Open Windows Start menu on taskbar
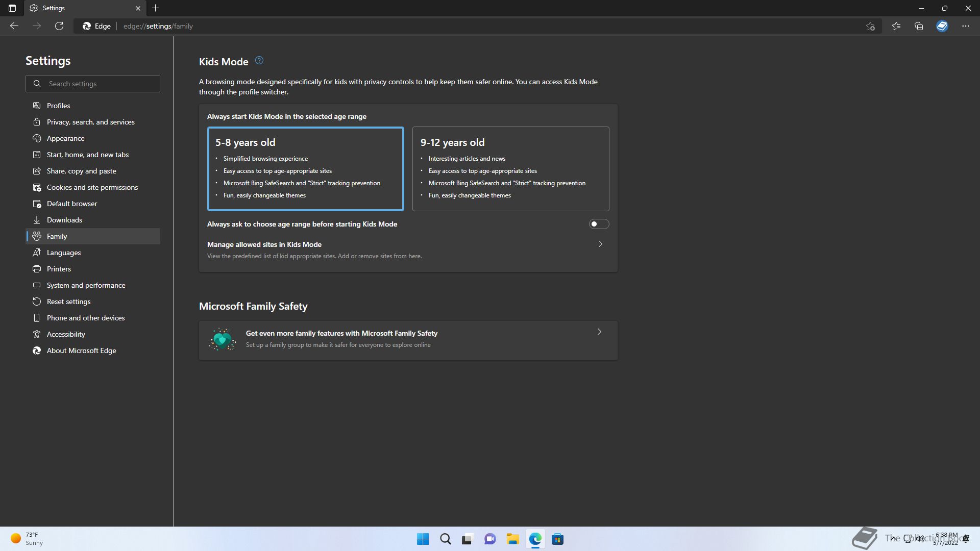Viewport: 980px width, 551px height. point(423,539)
